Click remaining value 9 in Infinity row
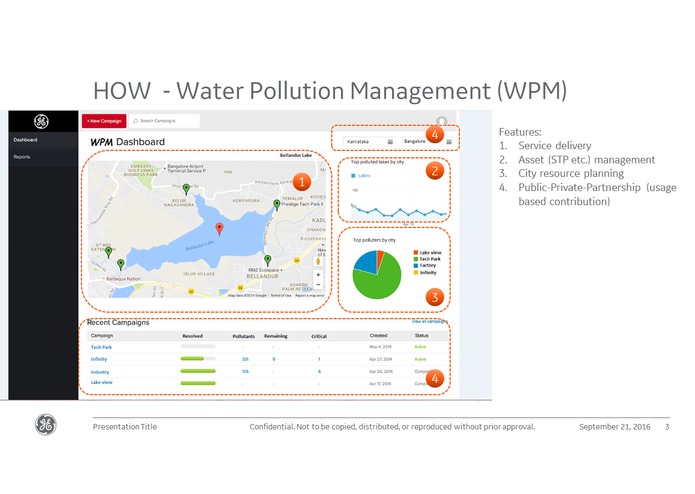 coord(273,359)
